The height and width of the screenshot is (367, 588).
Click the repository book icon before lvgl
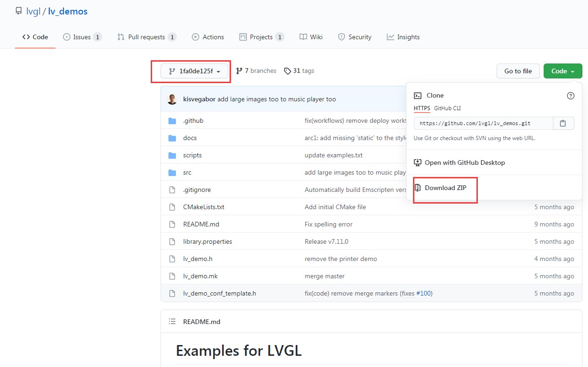pyautogui.click(x=19, y=10)
